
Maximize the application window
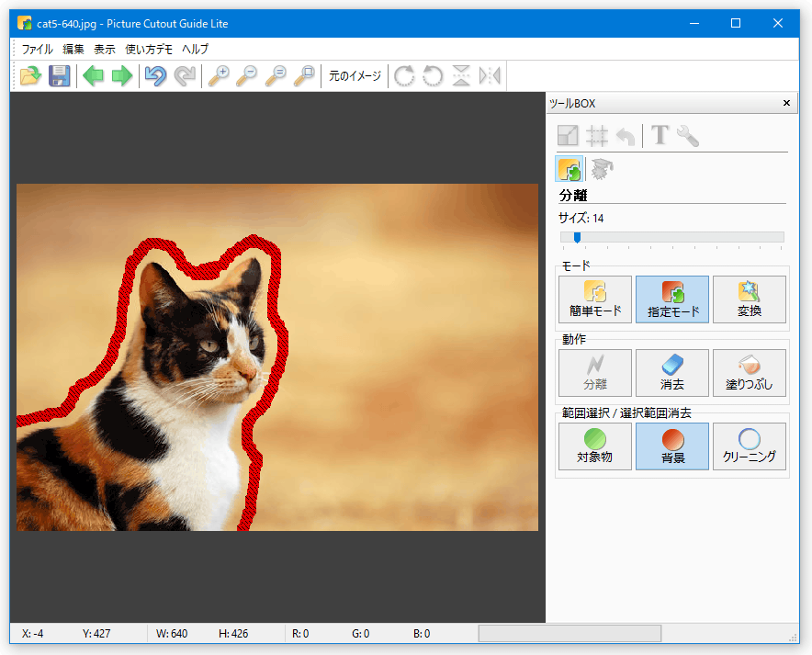pyautogui.click(x=736, y=23)
